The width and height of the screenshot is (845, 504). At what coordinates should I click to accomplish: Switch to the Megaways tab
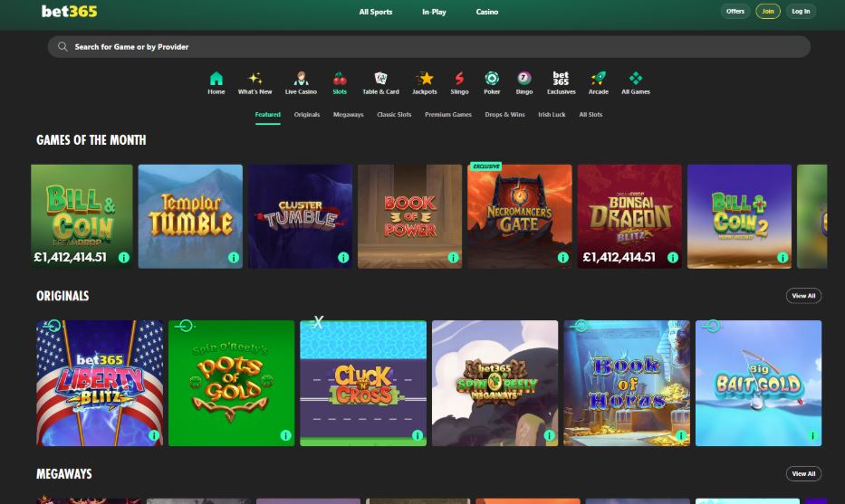[x=348, y=115]
